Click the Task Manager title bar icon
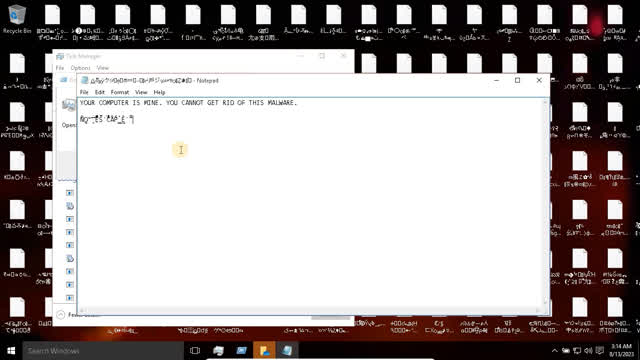This screenshot has height=360, width=640. tap(60, 56)
